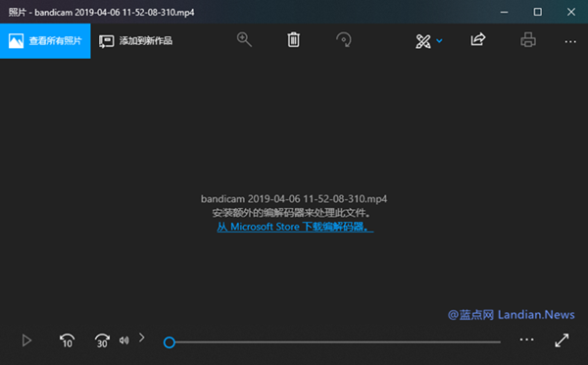Skip back 10 seconds

pos(67,340)
